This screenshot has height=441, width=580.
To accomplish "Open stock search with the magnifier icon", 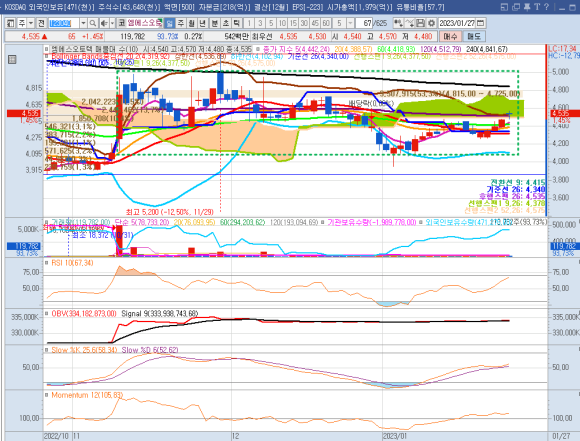I will (93, 23).
